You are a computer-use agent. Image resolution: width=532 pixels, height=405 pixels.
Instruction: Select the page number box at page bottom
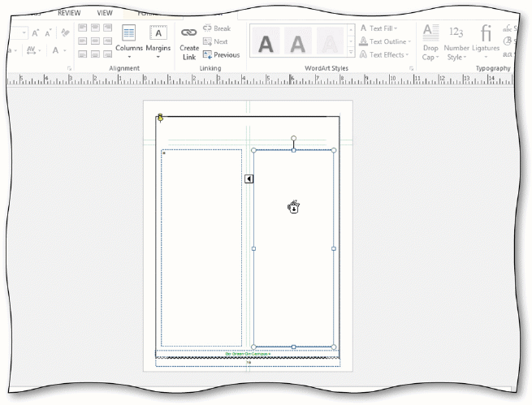click(249, 362)
